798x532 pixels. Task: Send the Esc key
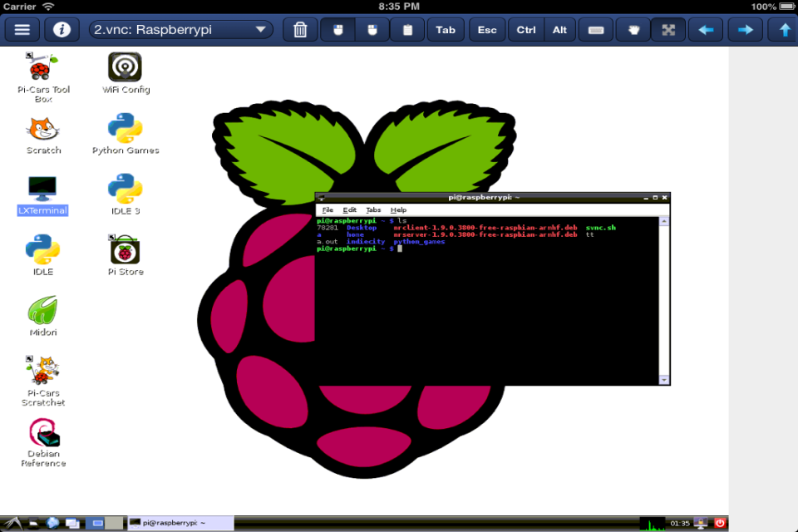[487, 30]
